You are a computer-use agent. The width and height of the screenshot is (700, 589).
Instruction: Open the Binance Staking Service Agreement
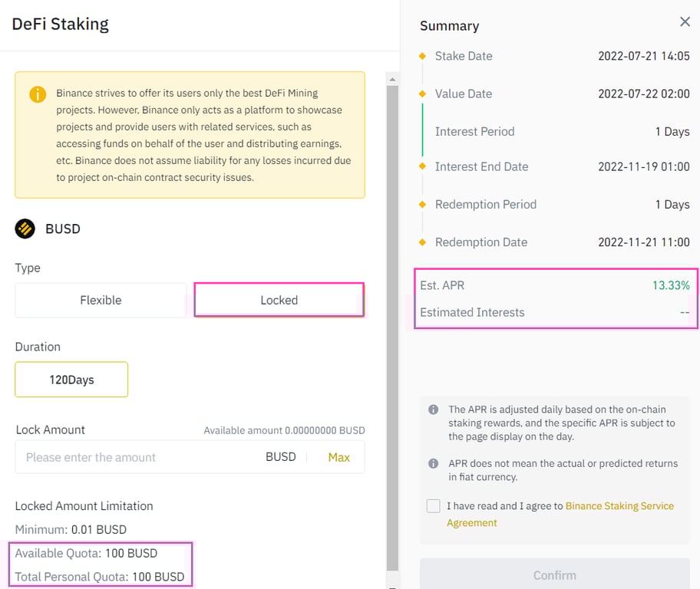619,506
